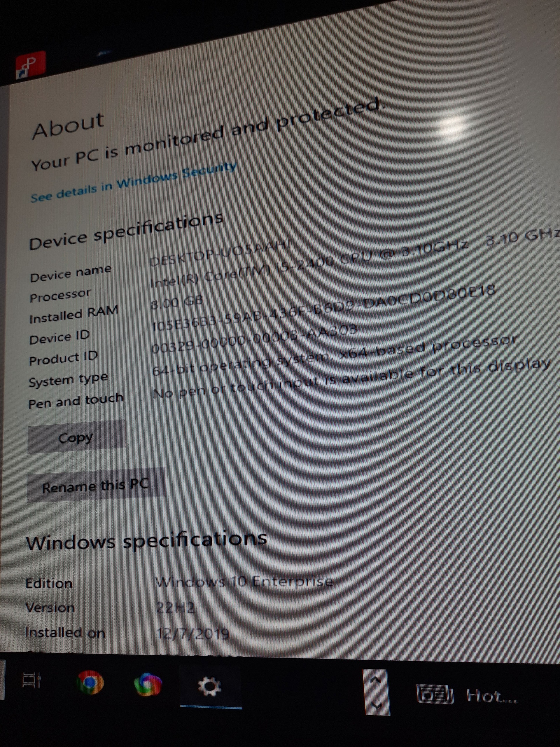Click the taskbar scroll up arrow
Viewport: 560px width, 747px height.
tap(376, 680)
